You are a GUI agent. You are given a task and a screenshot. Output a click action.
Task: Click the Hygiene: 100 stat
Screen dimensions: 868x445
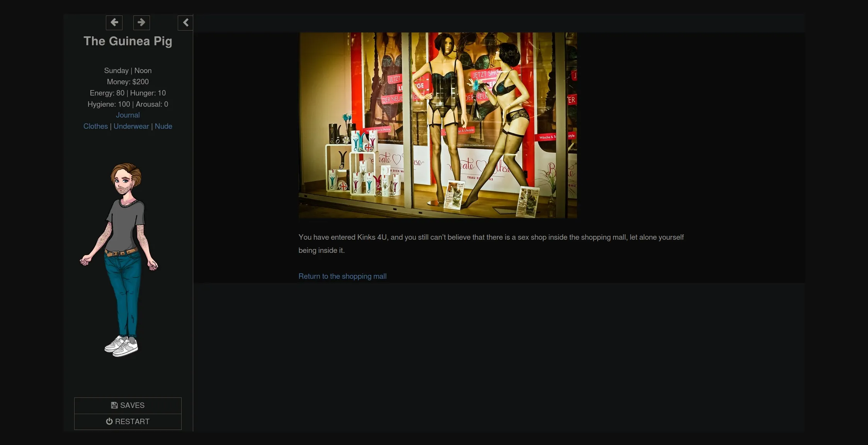click(109, 104)
